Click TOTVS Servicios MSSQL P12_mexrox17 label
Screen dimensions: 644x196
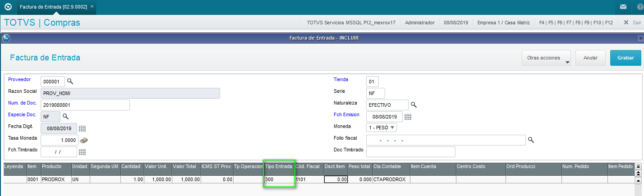(351, 23)
